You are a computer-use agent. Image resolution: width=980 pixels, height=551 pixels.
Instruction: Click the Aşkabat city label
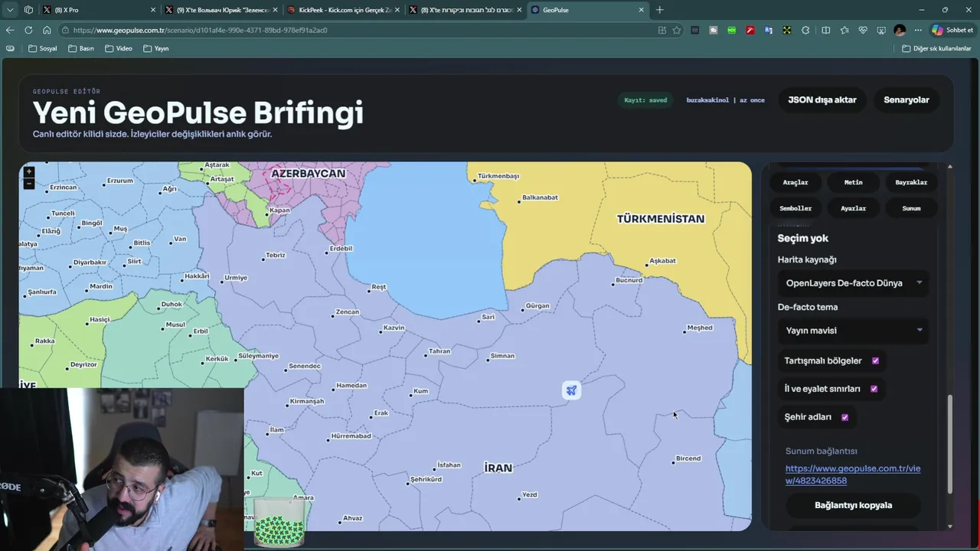pyautogui.click(x=662, y=261)
